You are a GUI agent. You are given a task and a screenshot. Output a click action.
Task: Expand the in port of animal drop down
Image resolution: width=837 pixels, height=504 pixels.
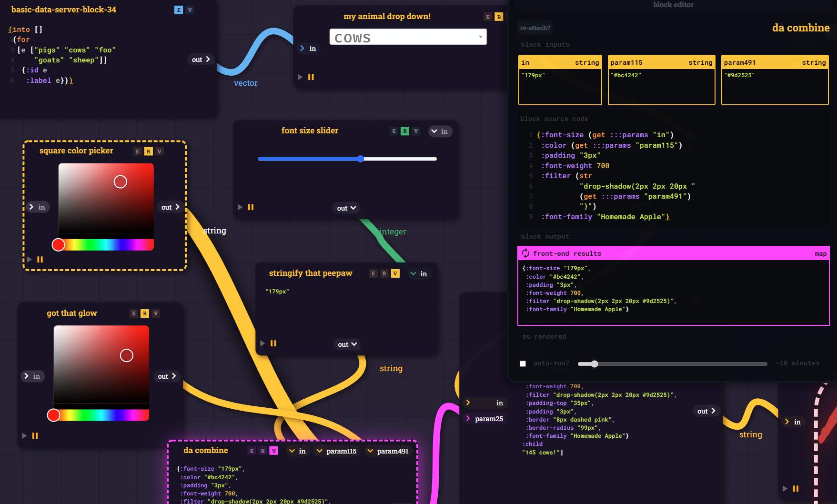pyautogui.click(x=308, y=48)
